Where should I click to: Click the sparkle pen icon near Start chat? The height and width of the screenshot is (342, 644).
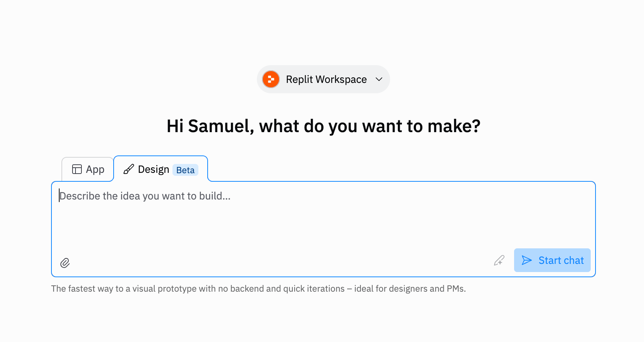click(x=499, y=261)
